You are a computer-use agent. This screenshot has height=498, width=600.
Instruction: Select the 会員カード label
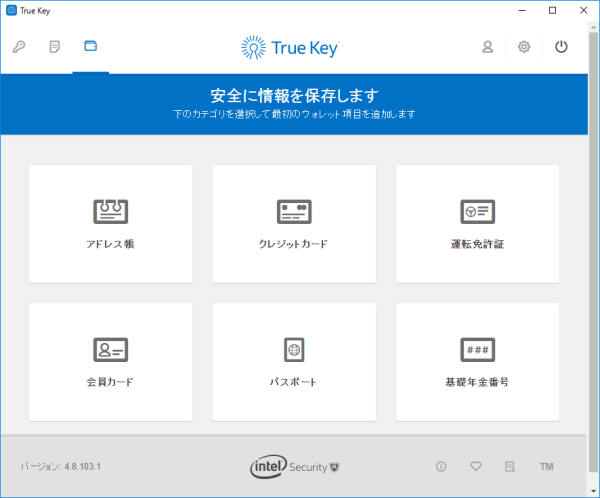tap(110, 382)
